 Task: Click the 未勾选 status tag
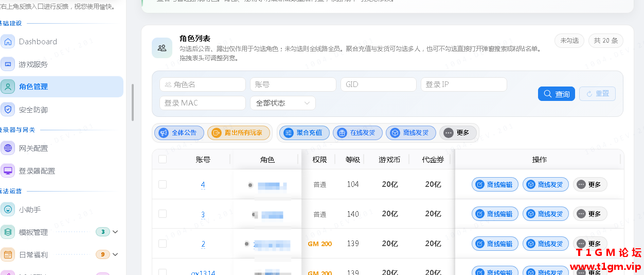pyautogui.click(x=569, y=41)
